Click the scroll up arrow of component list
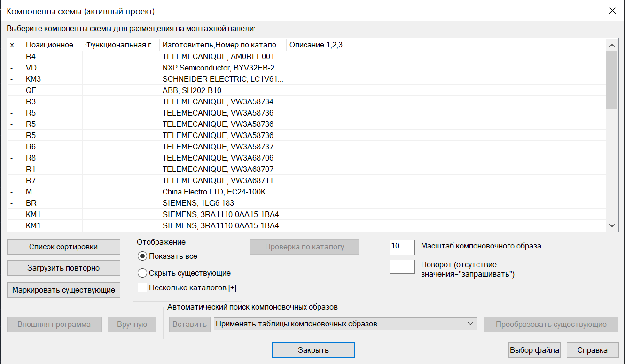The width and height of the screenshot is (625, 364). pos(612,46)
